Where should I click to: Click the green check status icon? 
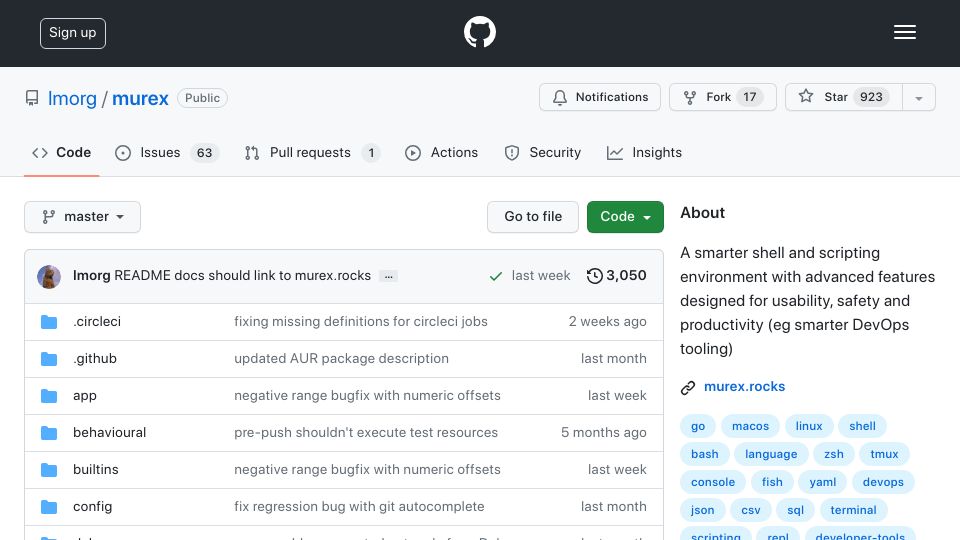coord(496,276)
